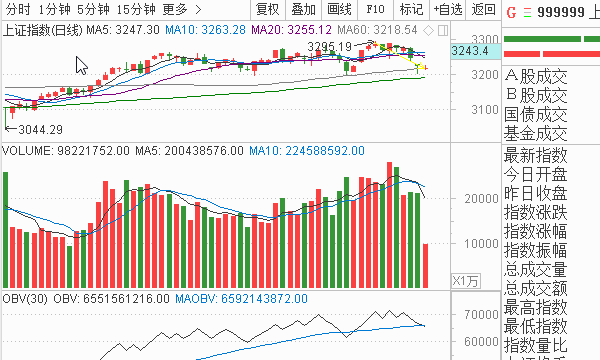Add stock via +自选 button
Screen dimensions: 600x360
(448, 9)
